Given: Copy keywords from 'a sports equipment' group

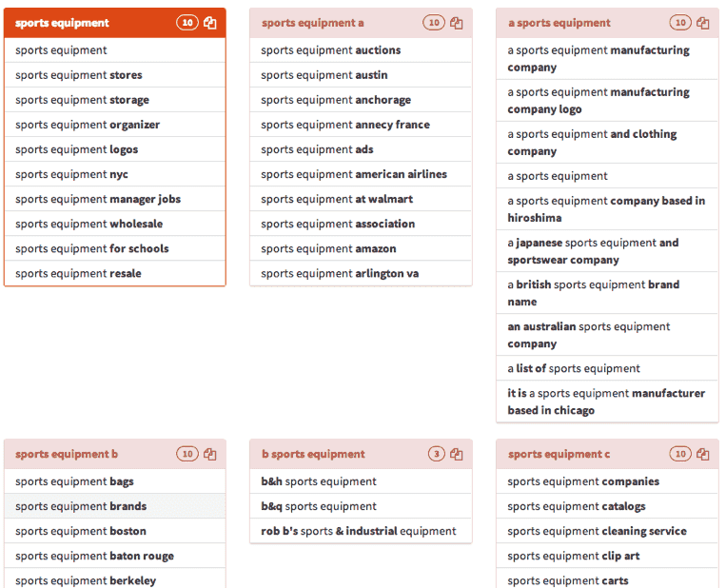Looking at the screenshot, I should 702,23.
